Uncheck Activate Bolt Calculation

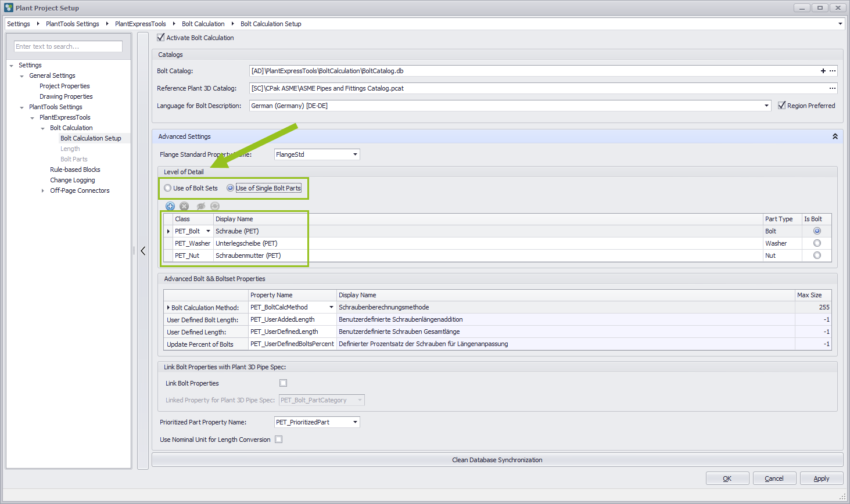pos(161,37)
